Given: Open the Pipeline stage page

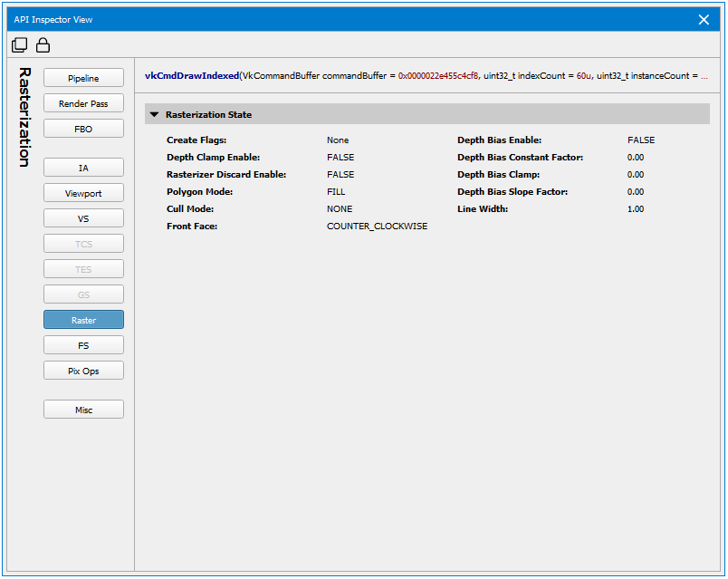Looking at the screenshot, I should pyautogui.click(x=83, y=79).
